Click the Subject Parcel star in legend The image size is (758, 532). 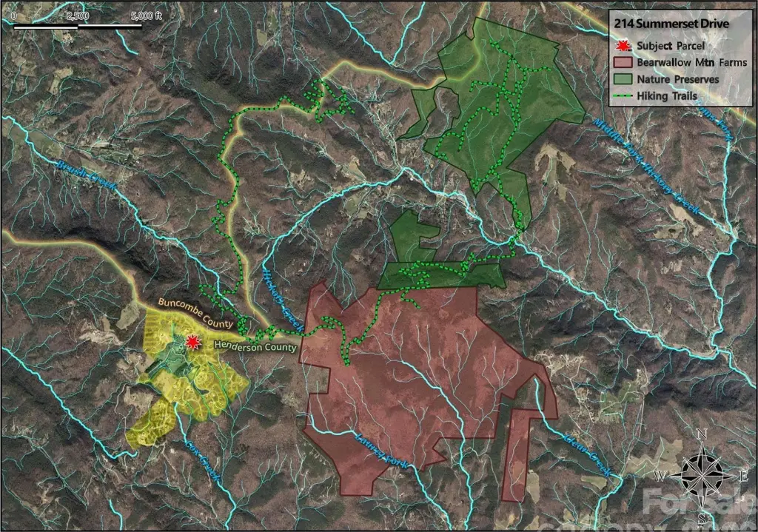coord(623,45)
